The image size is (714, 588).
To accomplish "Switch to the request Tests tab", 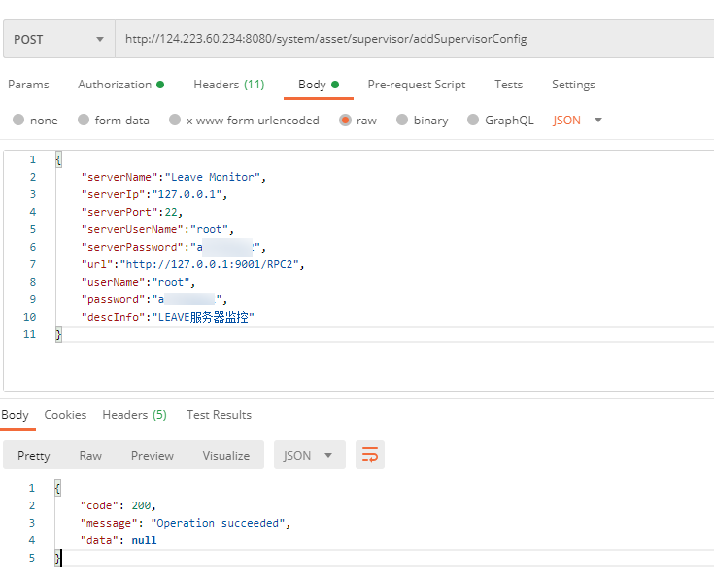I will click(x=508, y=85).
